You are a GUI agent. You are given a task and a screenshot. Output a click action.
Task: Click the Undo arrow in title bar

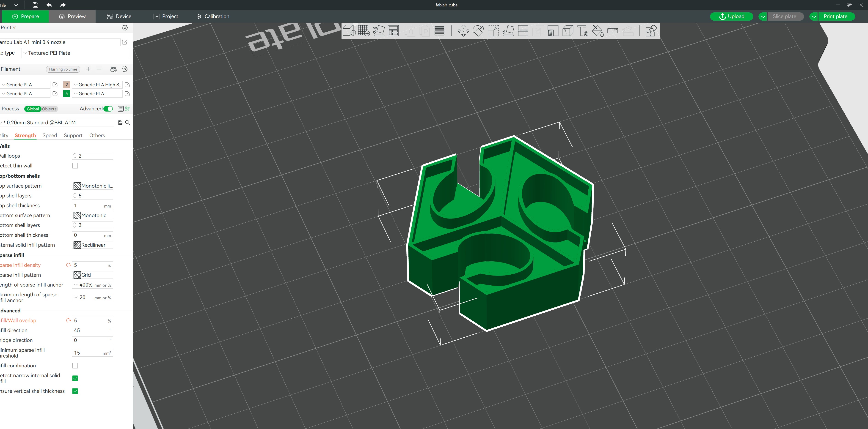(x=49, y=5)
